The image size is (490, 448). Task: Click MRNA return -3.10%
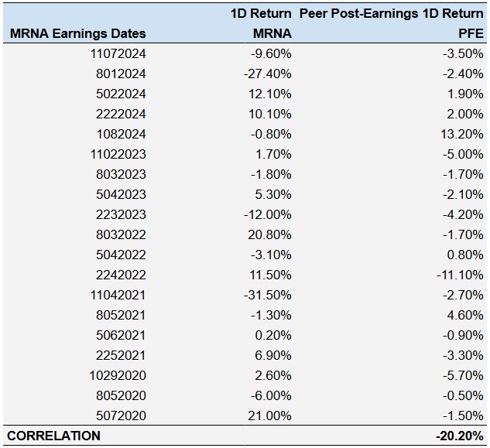pos(271,255)
